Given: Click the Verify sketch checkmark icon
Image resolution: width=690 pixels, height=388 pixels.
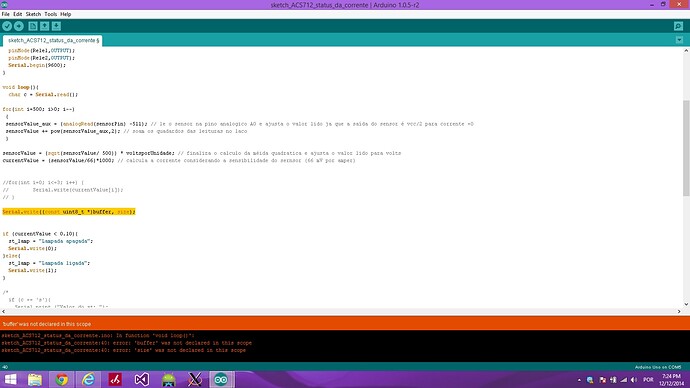Looking at the screenshot, I should tap(7, 26).
